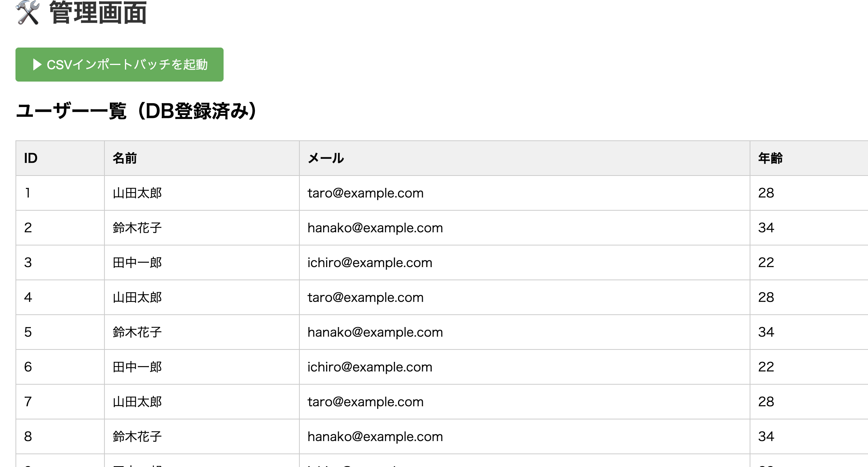Click the メール column header

coord(326,158)
